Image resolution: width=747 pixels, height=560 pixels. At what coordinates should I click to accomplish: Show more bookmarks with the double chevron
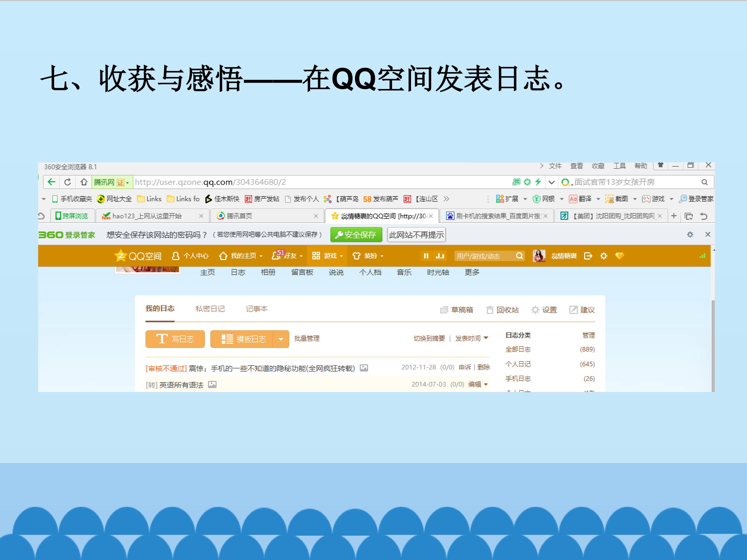[446, 199]
